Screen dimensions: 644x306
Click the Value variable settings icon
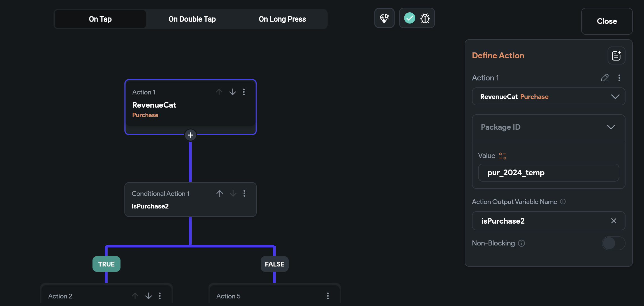[502, 156]
